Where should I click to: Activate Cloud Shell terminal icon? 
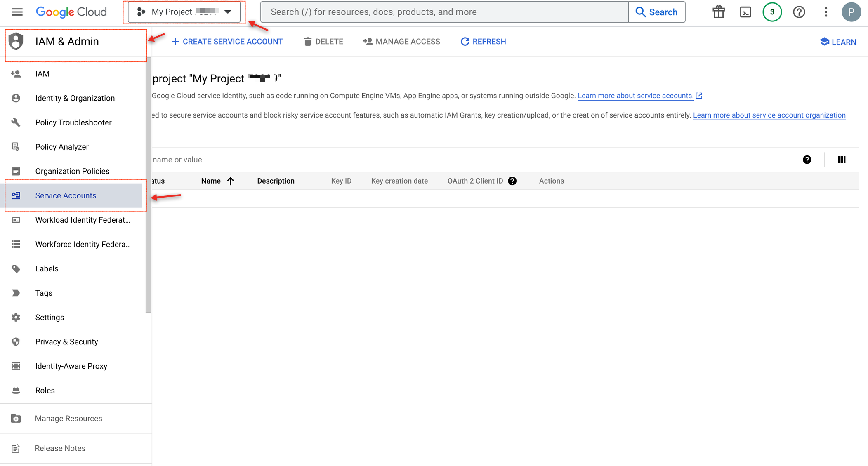pos(745,12)
